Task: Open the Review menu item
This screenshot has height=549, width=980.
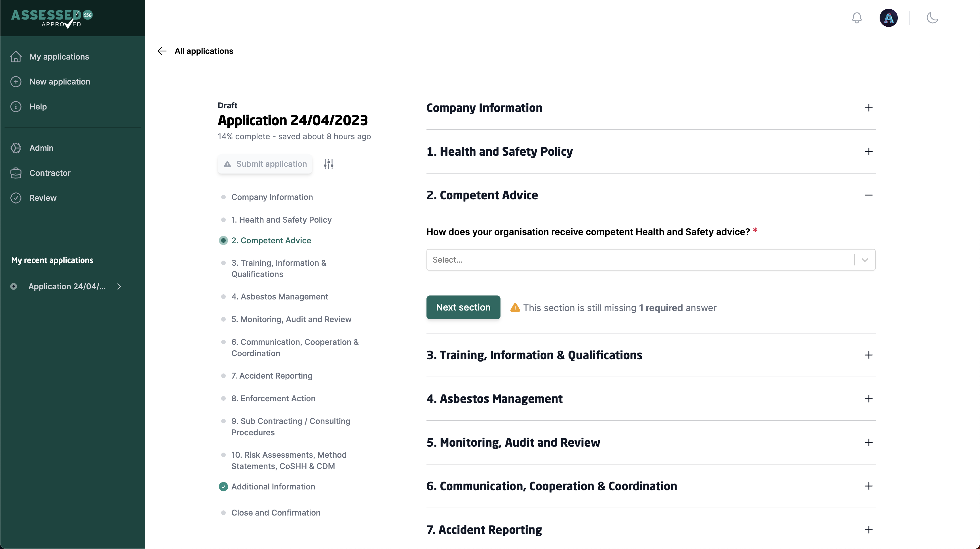Action: 43,197
